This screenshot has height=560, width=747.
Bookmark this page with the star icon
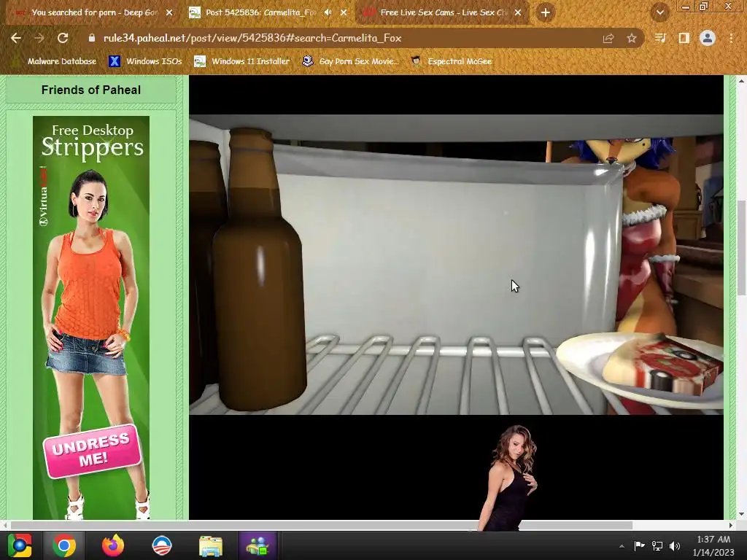[631, 38]
